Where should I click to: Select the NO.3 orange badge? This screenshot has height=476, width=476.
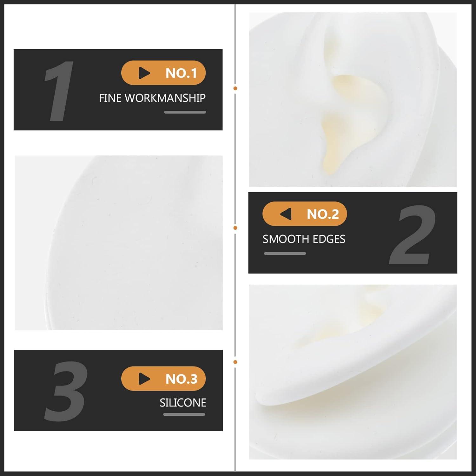(163, 379)
